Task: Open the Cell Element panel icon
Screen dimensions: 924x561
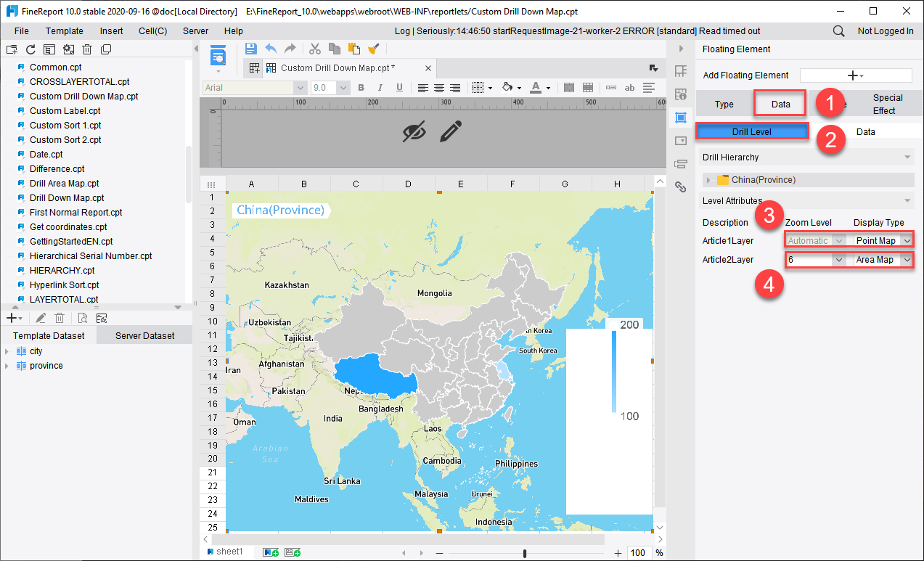Action: click(681, 71)
